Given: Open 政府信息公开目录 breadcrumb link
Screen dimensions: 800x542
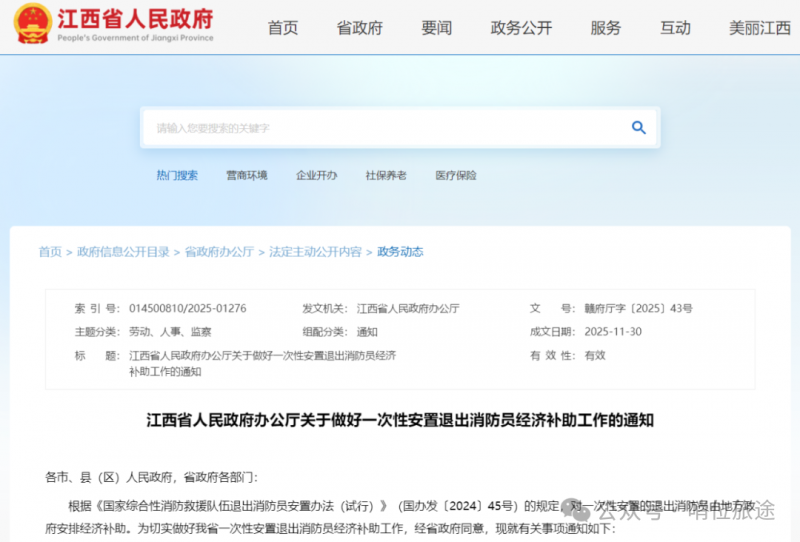Looking at the screenshot, I should coord(123,252).
